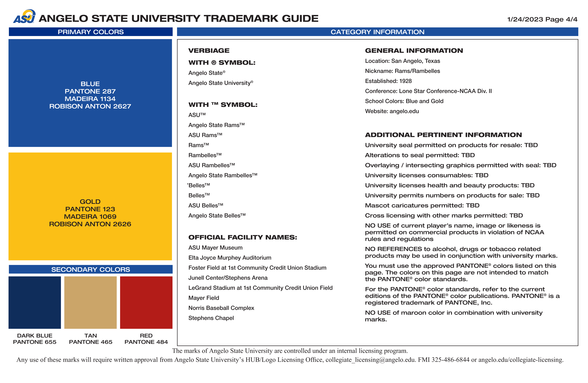Screen dimensions: 588x383
Task: Select the Blue Pantone 287 swatch
Action: click(90, 93)
